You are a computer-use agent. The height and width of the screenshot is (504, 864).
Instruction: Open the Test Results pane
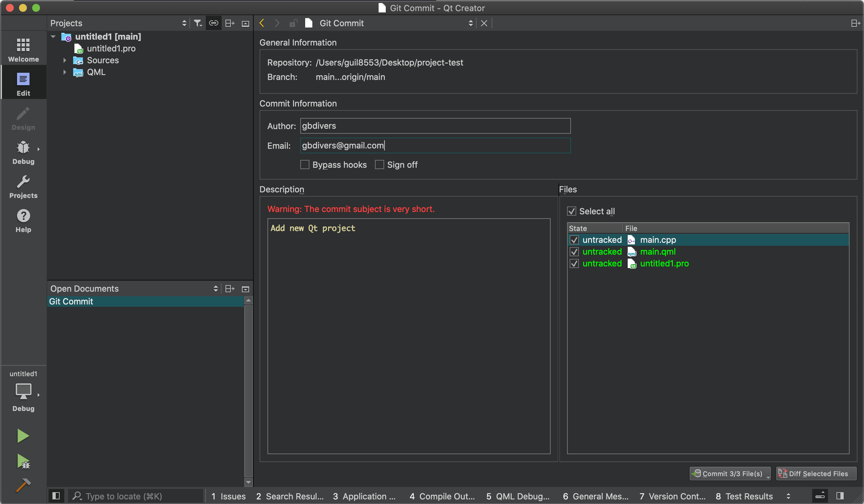click(x=744, y=496)
